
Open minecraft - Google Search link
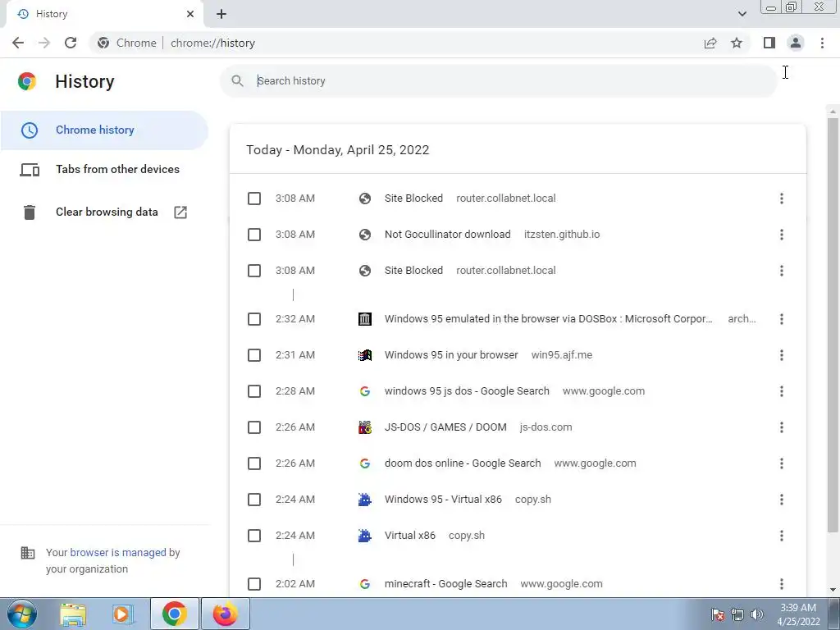pyautogui.click(x=445, y=584)
